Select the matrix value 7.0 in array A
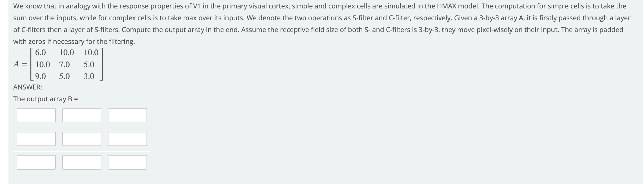Screen dimensions: 644x184 point(64,64)
